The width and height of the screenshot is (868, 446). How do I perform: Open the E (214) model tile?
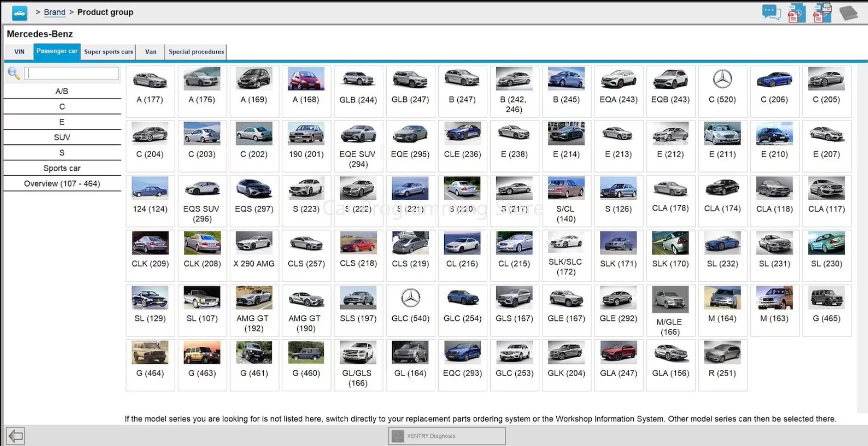pyautogui.click(x=566, y=146)
